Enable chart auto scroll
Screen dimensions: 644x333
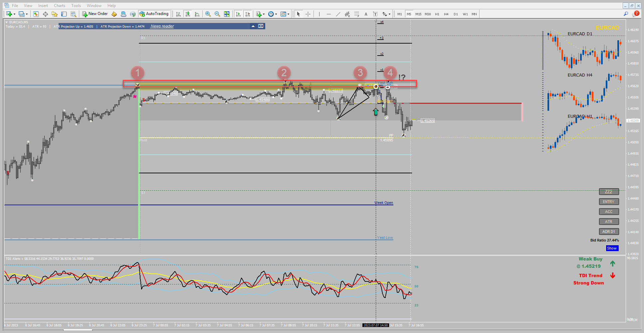238,14
